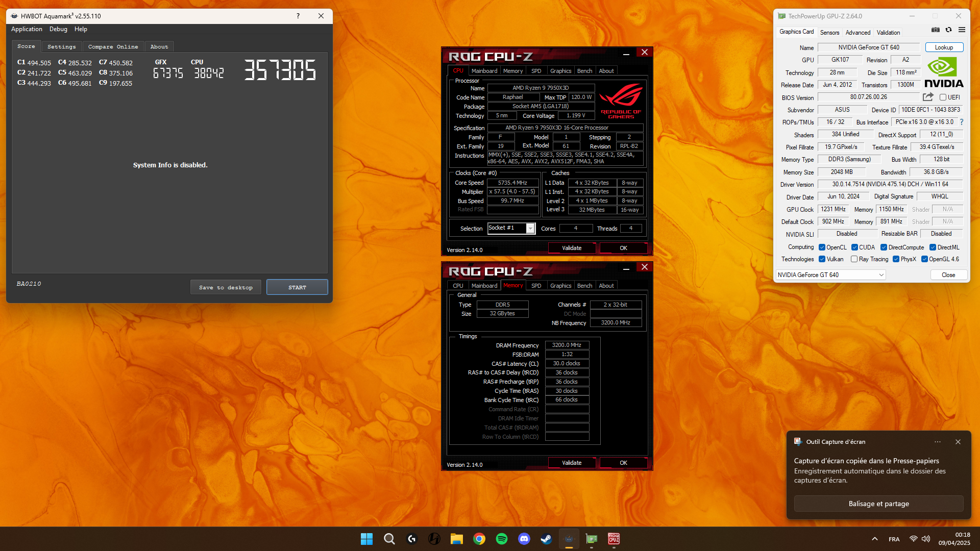Click the START benchmark button
Image resolution: width=980 pixels, height=551 pixels.
pyautogui.click(x=297, y=287)
